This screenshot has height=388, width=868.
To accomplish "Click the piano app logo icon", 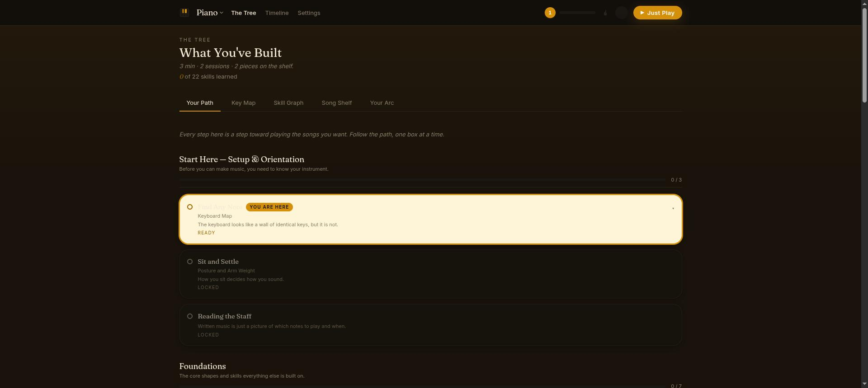I will 184,13.
